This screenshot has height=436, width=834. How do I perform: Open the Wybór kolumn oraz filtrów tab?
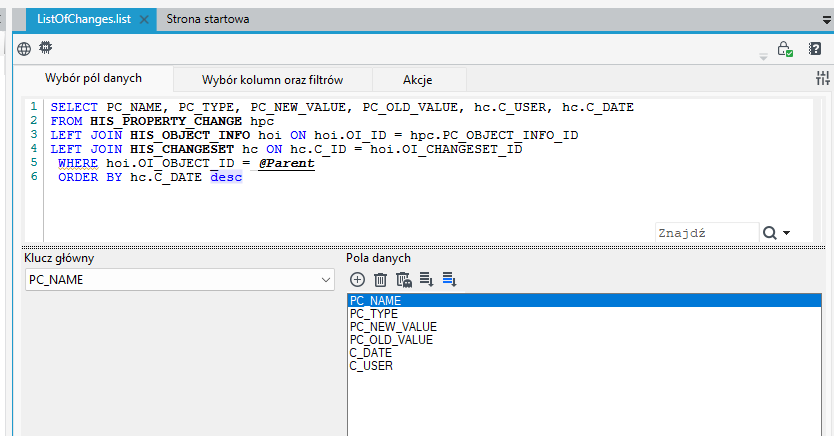[272, 80]
